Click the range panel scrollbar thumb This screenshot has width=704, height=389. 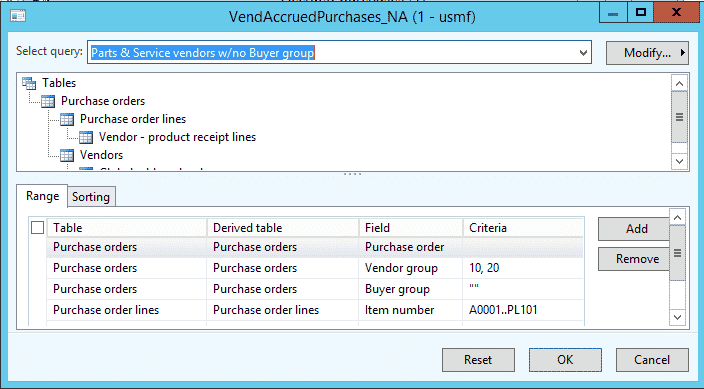(x=678, y=253)
